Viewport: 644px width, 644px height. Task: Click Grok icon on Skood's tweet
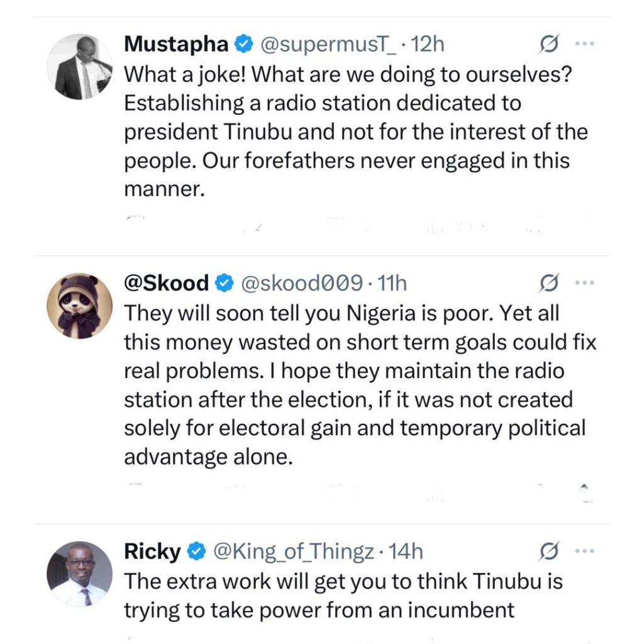click(x=548, y=284)
